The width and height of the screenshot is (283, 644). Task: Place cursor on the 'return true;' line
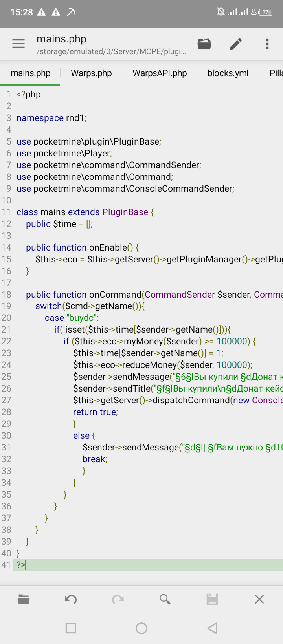pos(96,412)
